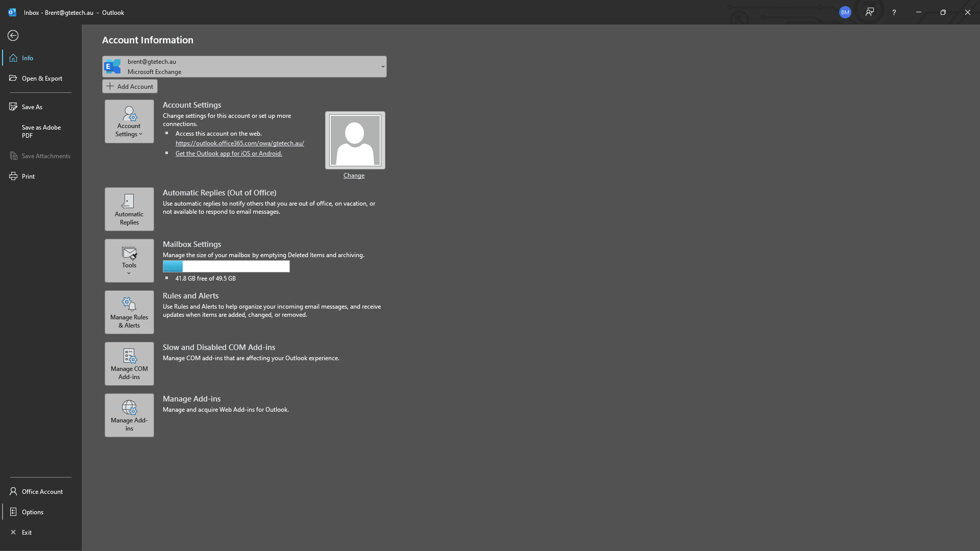
Task: Open Outlook Options
Action: coord(41,512)
